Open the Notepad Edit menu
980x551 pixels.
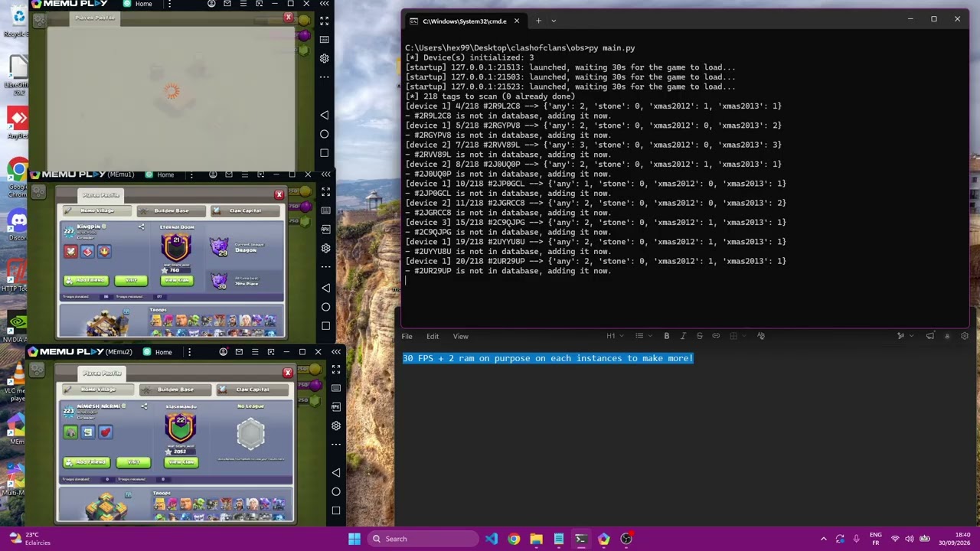point(433,336)
